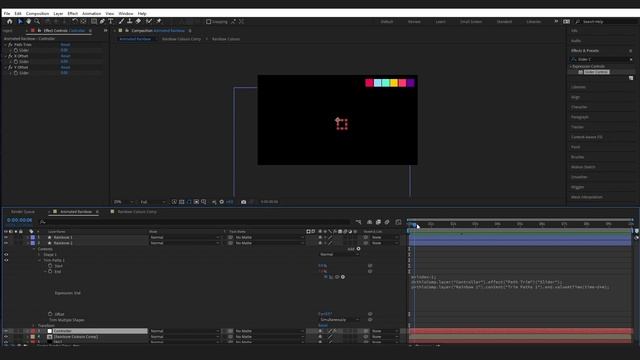Open the Effect menu
The height and width of the screenshot is (360, 640).
coord(73,13)
